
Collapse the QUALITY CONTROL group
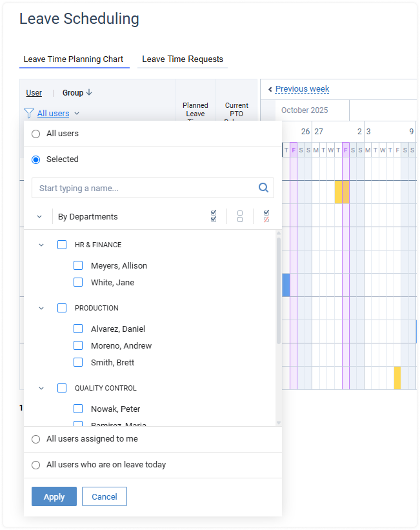[41, 388]
